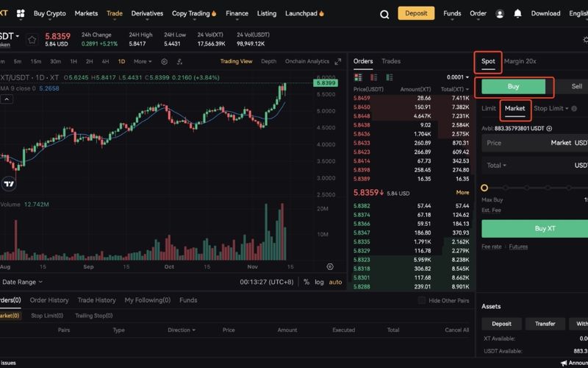The width and height of the screenshot is (588, 368).
Task: Open the Date Range dropdown
Action: tap(23, 282)
